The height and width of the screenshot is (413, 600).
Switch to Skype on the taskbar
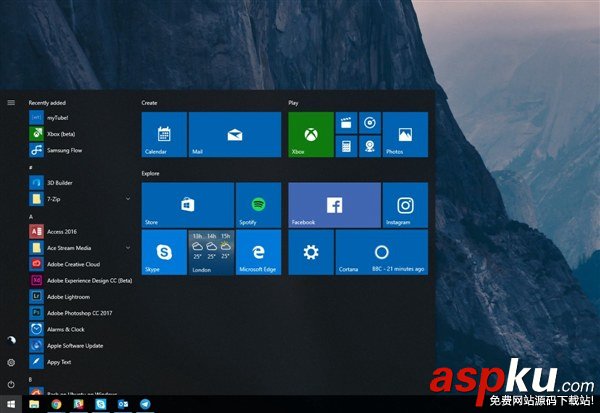pos(101,404)
